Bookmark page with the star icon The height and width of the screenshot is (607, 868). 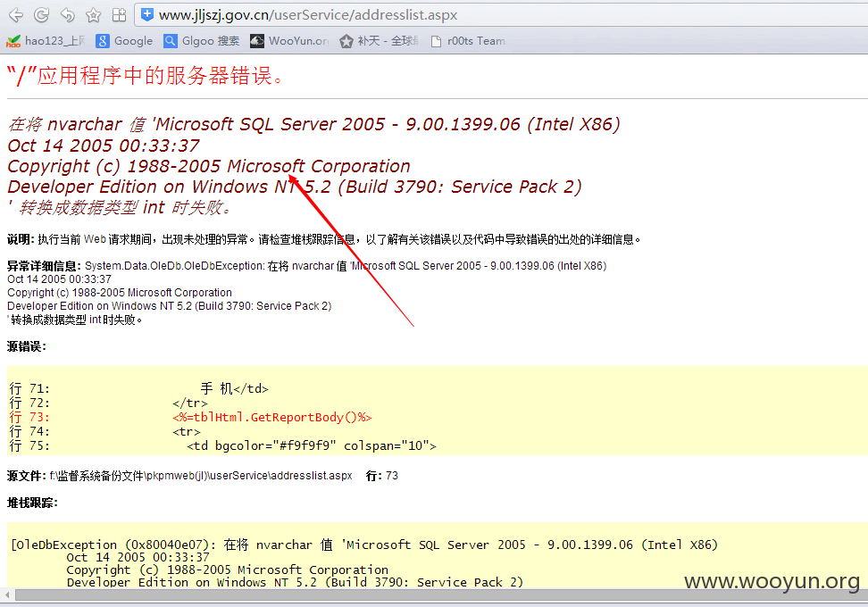click(94, 15)
